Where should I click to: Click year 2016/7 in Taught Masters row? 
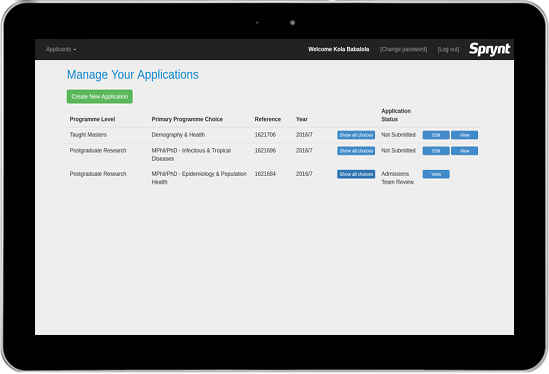pos(304,135)
